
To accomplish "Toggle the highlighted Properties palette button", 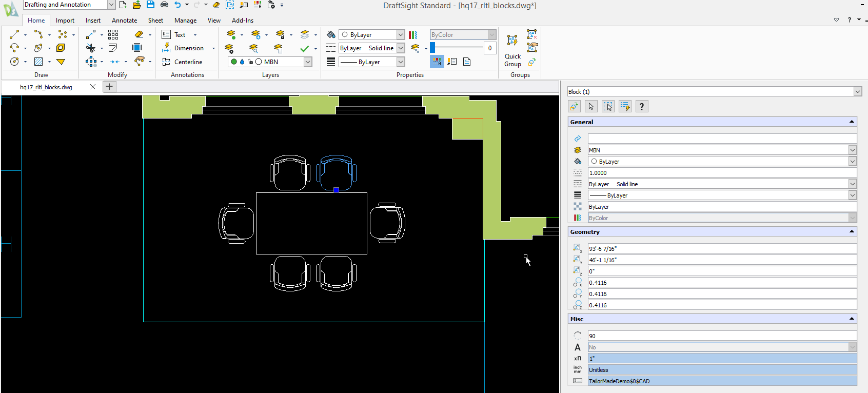I will pos(437,62).
